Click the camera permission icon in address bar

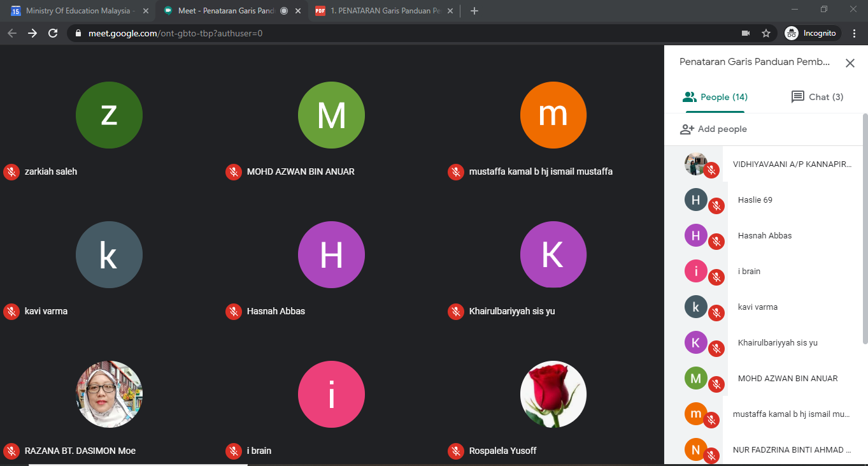point(746,33)
